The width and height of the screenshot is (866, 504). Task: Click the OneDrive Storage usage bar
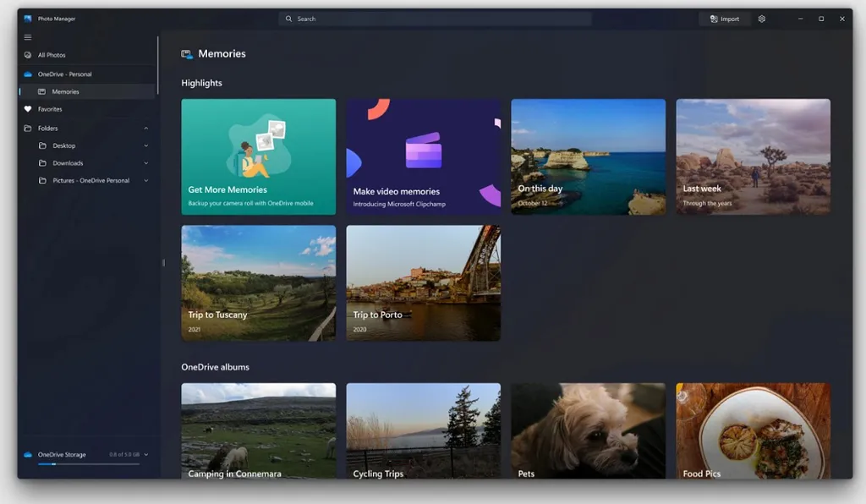coord(89,464)
